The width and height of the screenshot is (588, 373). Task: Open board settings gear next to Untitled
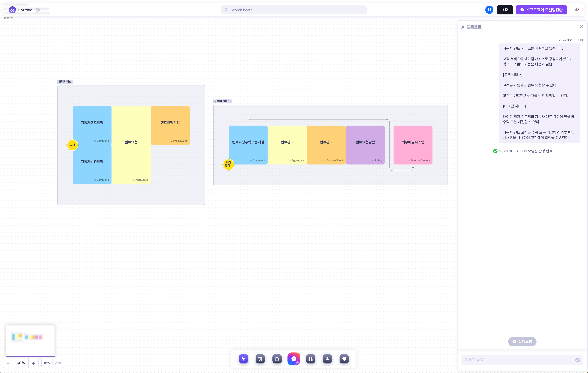click(x=38, y=10)
